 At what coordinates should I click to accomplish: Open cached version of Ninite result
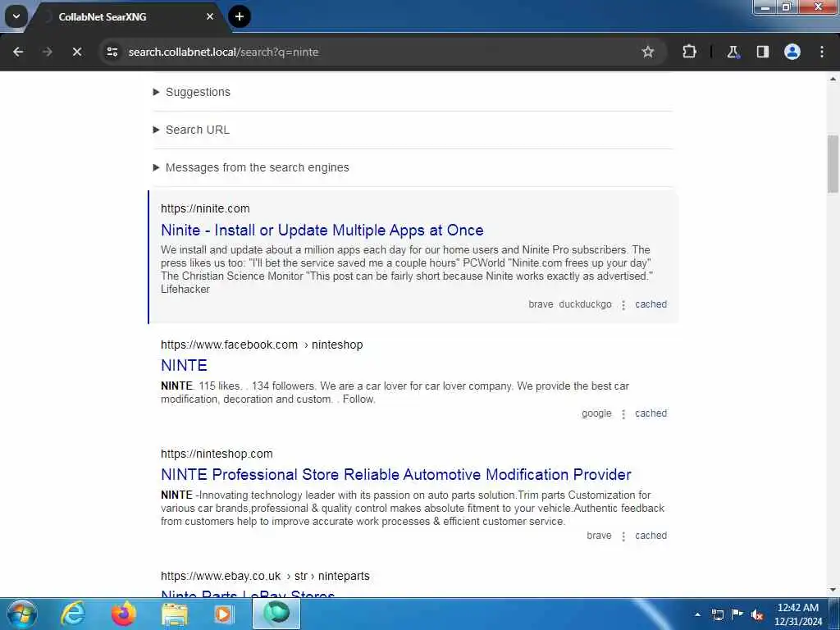pos(651,304)
